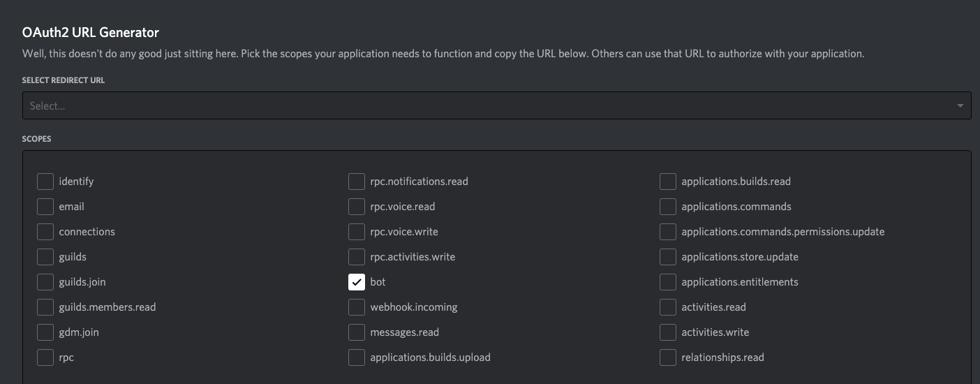Enable the guilds.join scope
This screenshot has width=980, height=384.
(x=45, y=282)
